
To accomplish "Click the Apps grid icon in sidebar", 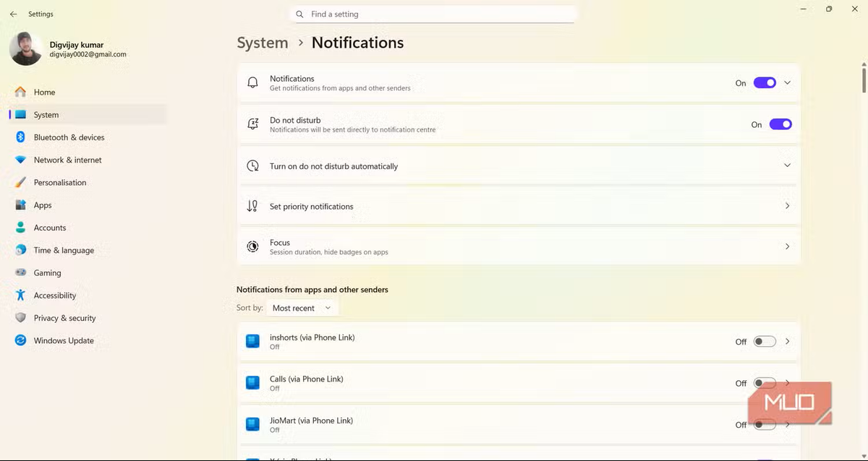I will [20, 205].
